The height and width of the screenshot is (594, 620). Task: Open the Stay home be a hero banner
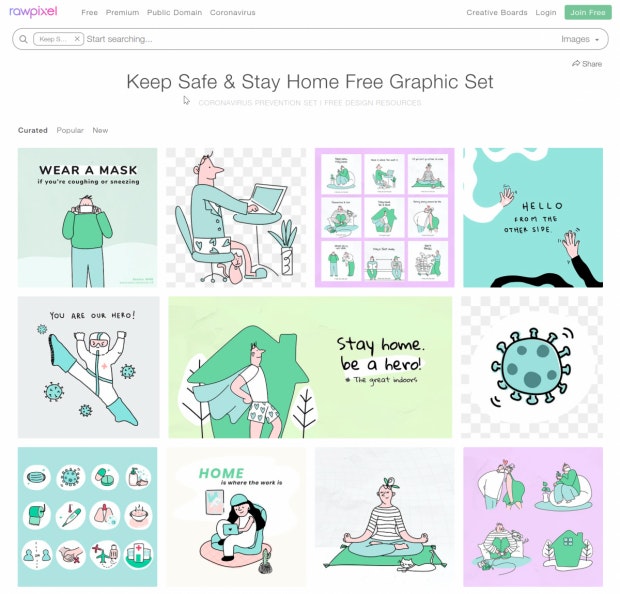[310, 367]
